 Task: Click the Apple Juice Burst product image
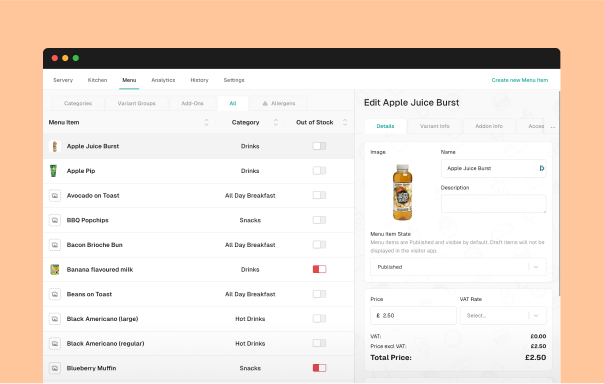point(402,192)
